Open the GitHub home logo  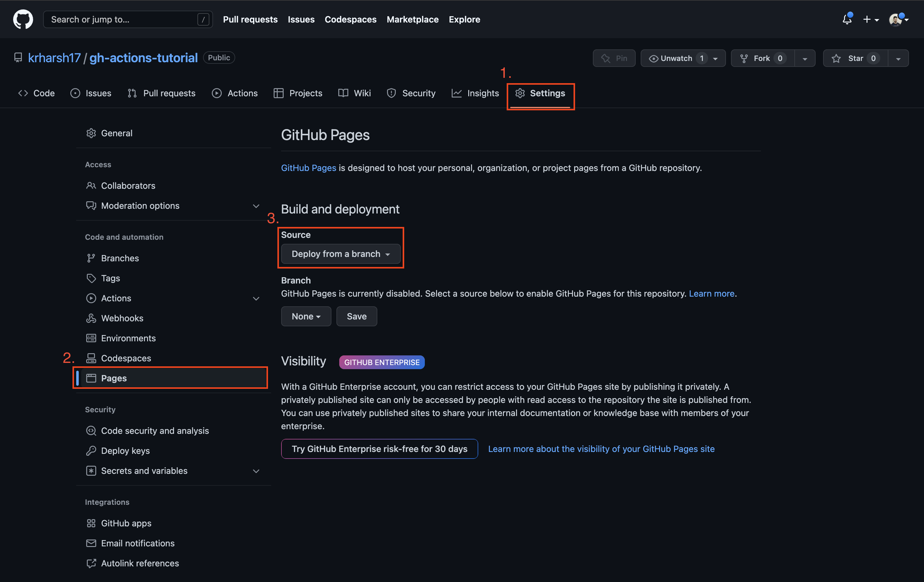[23, 19]
